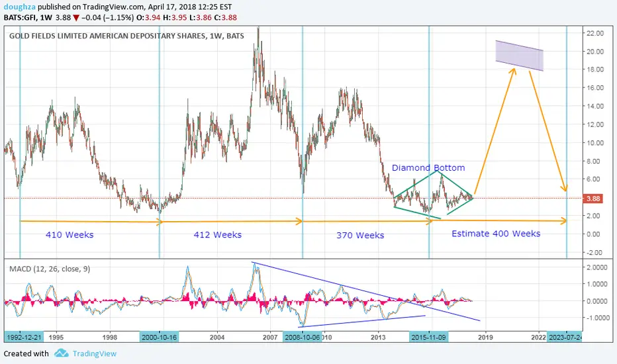617x364 pixels.
Task: Click the 2007 year label on time axis
Action: [x=270, y=338]
